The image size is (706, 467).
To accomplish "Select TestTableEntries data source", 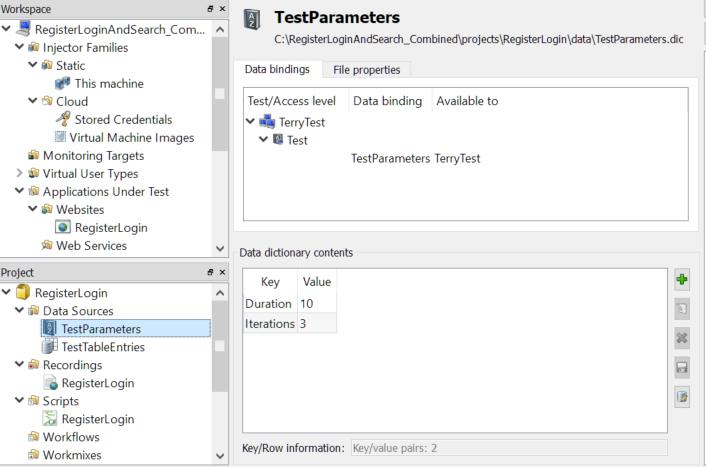I will pyautogui.click(x=102, y=347).
